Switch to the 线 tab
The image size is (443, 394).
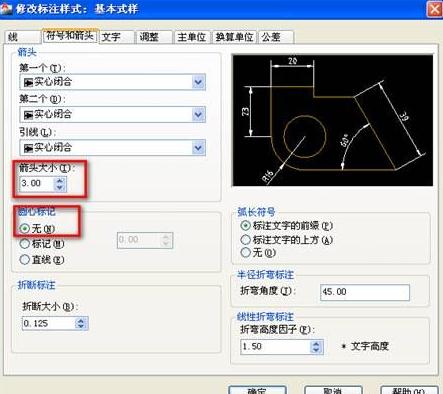point(23,37)
